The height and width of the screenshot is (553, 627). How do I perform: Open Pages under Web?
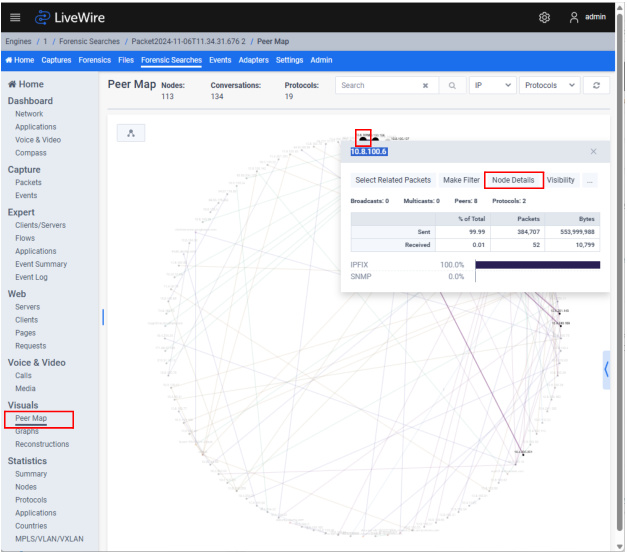click(x=25, y=333)
